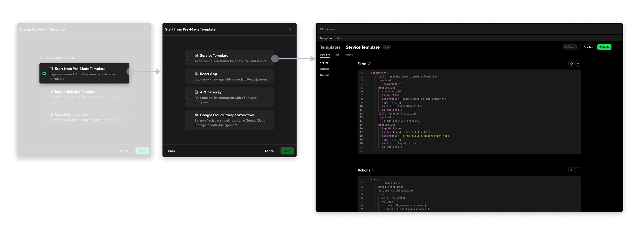Add an action with the plus icon
Viewport: 644px width, 243px height.
click(578, 170)
